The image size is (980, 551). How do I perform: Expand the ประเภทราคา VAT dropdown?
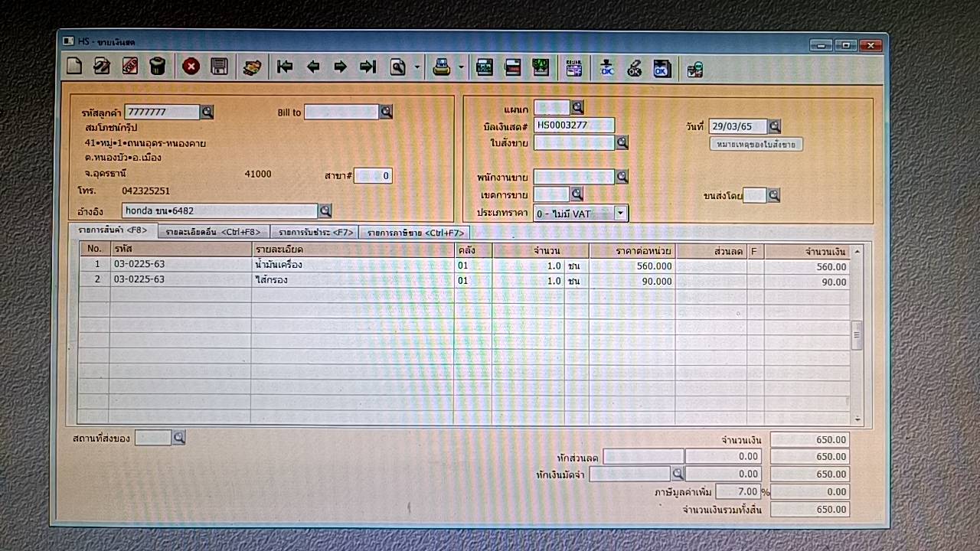click(620, 214)
